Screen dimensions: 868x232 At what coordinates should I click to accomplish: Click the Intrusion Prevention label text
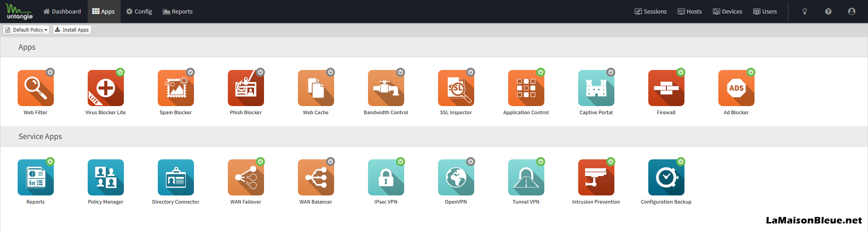pyautogui.click(x=596, y=202)
